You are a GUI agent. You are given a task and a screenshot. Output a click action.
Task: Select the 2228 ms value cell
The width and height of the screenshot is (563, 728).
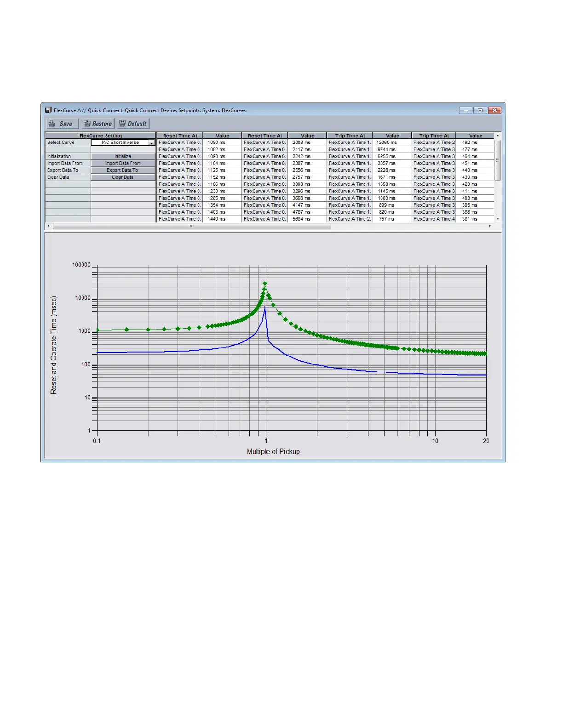(392, 170)
